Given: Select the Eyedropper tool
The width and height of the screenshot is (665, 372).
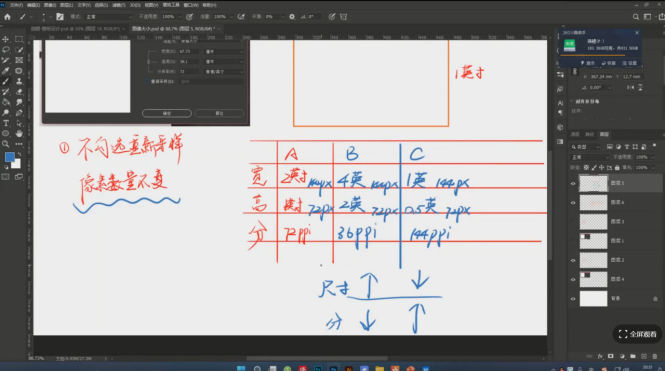Looking at the screenshot, I should coord(6,71).
